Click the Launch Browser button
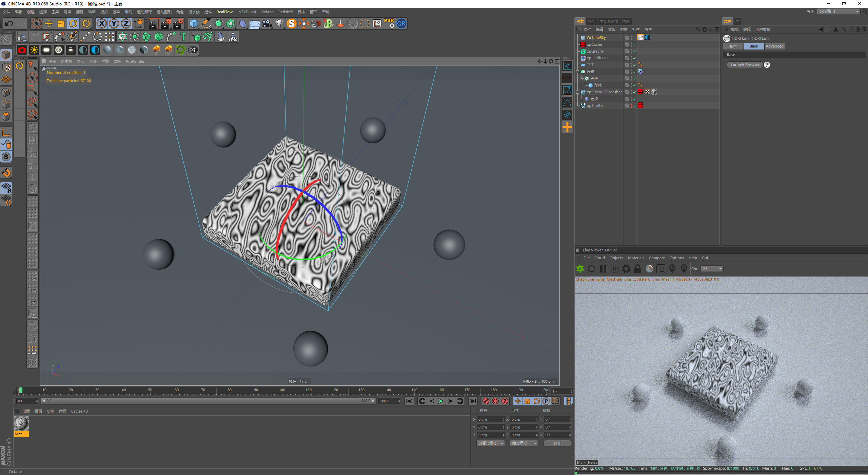The image size is (868, 475). (x=745, y=65)
